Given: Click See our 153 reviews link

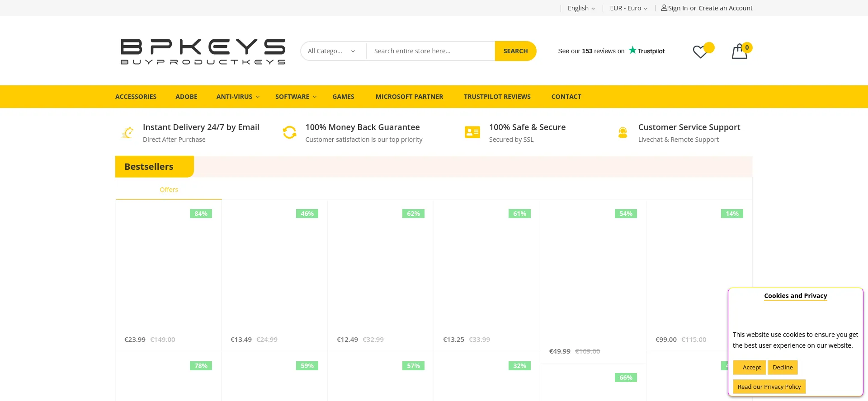Looking at the screenshot, I should [x=591, y=51].
